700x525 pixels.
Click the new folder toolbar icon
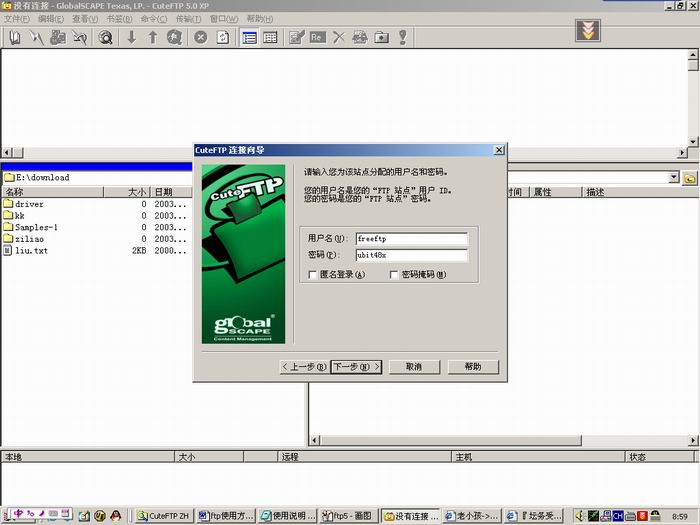coord(381,38)
